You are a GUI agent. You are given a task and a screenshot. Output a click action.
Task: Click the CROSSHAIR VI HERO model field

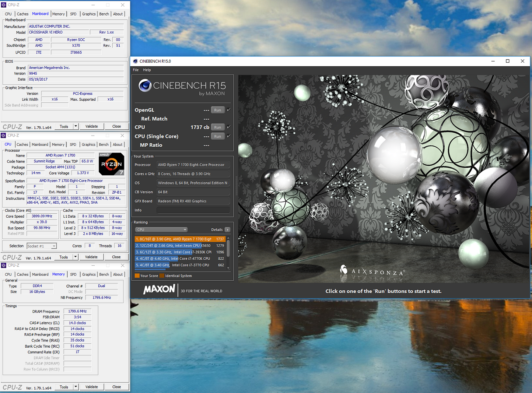[x=58, y=33]
